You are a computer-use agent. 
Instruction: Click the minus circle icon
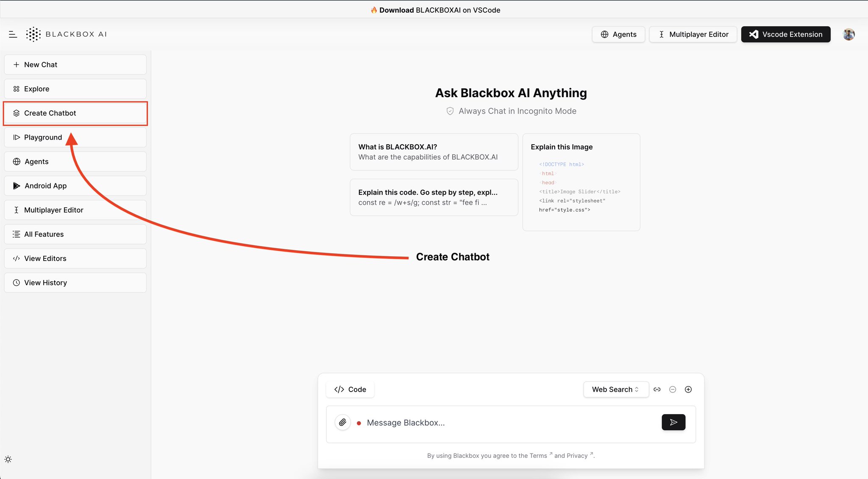[673, 389]
